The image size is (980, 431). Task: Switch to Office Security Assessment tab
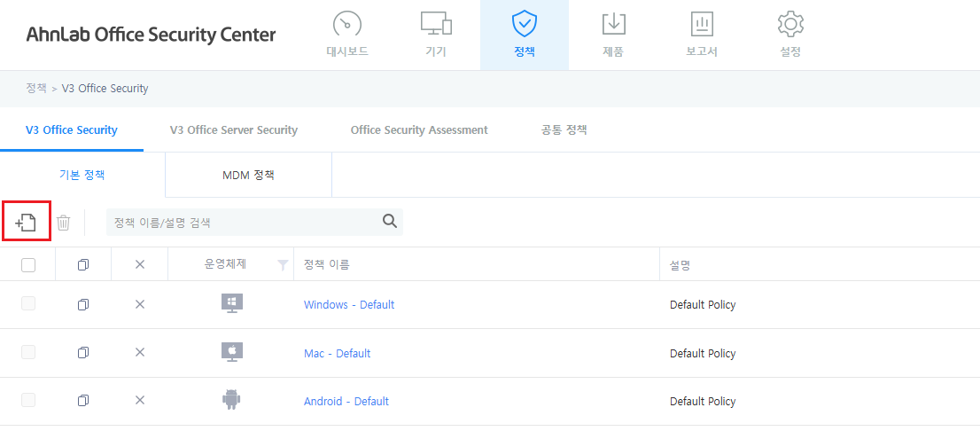pos(419,130)
